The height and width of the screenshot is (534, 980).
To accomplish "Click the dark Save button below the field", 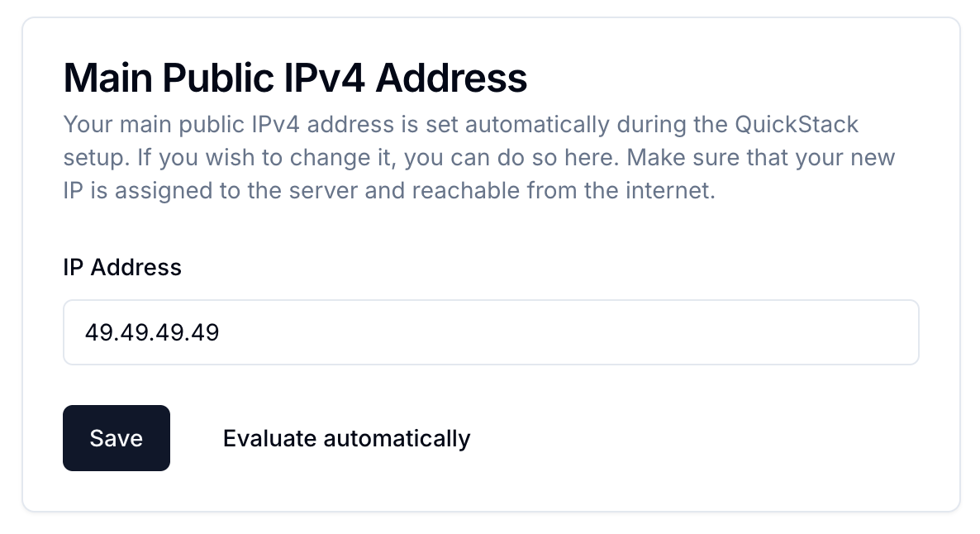I will [117, 438].
